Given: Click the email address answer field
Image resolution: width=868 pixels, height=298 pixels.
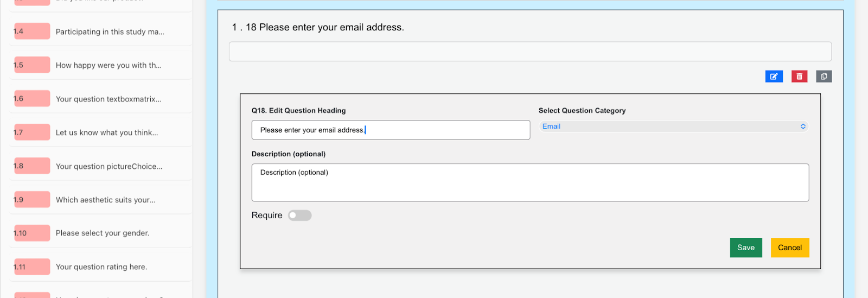Looking at the screenshot, I should click(x=529, y=52).
